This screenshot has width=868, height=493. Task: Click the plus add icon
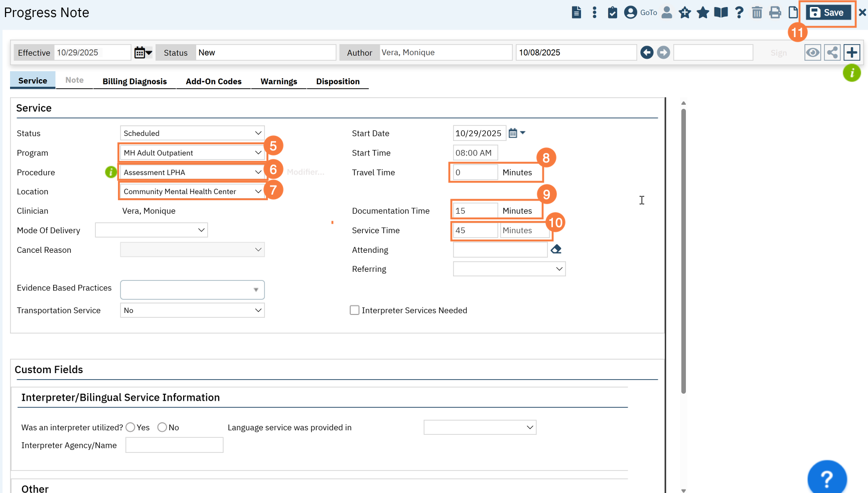[x=851, y=53]
